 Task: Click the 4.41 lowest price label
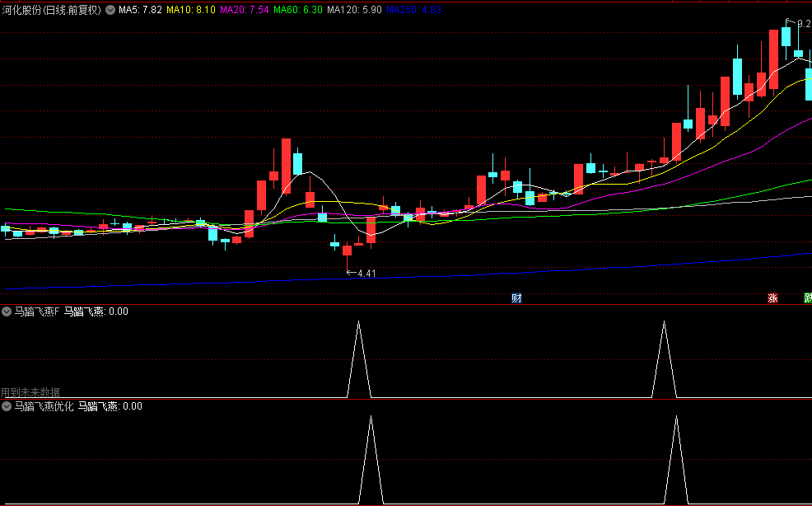pyautogui.click(x=366, y=274)
